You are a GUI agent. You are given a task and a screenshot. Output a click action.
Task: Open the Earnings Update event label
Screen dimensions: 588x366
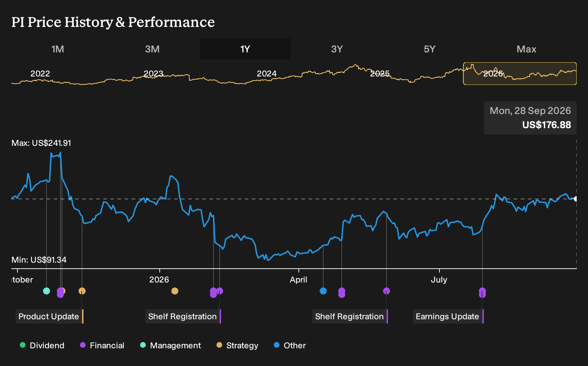pyautogui.click(x=448, y=316)
